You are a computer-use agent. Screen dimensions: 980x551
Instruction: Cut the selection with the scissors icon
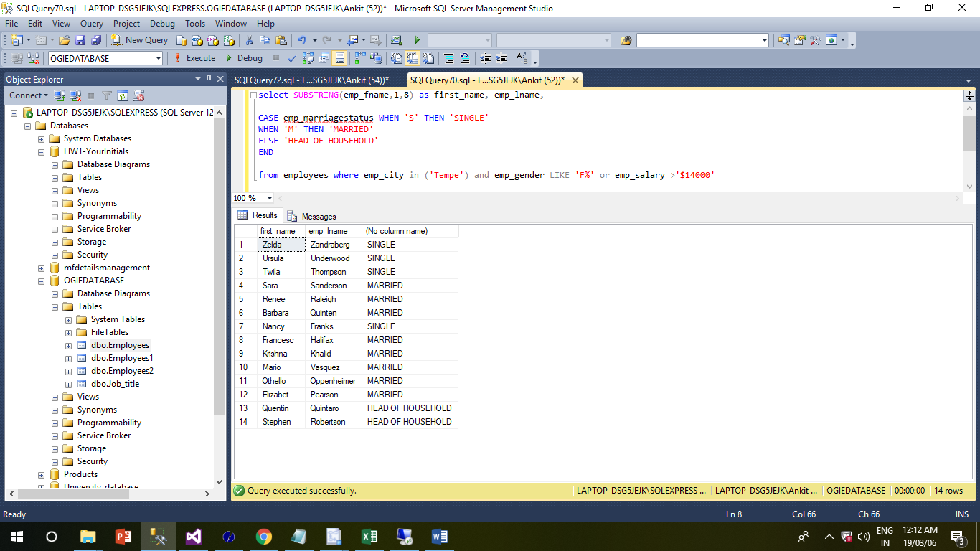tap(248, 40)
